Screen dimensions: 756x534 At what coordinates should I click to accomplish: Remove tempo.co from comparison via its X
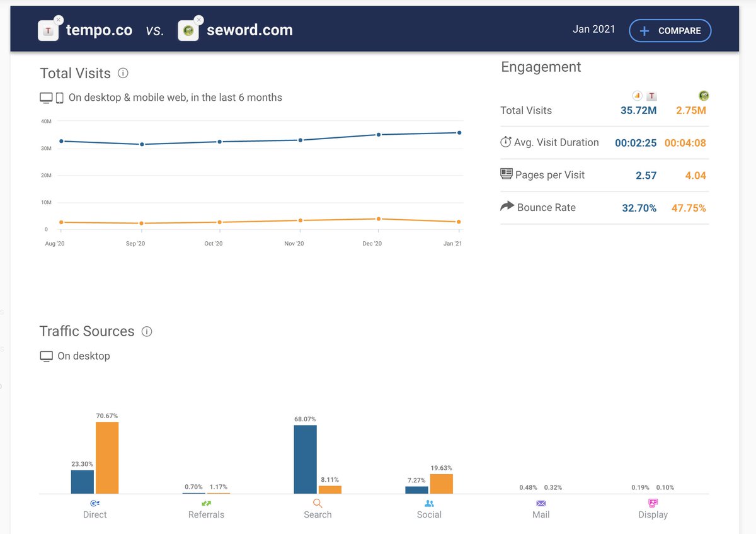(58, 20)
